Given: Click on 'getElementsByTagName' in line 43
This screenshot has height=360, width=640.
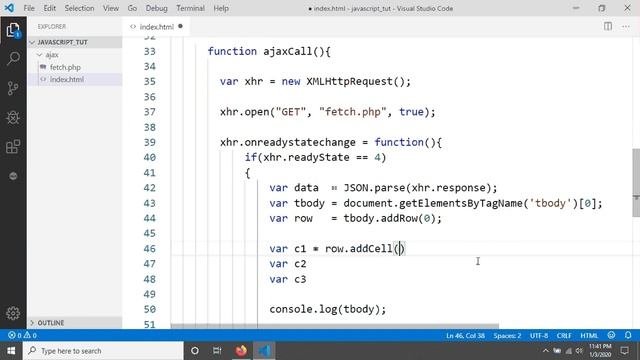Looking at the screenshot, I should click(461, 203).
